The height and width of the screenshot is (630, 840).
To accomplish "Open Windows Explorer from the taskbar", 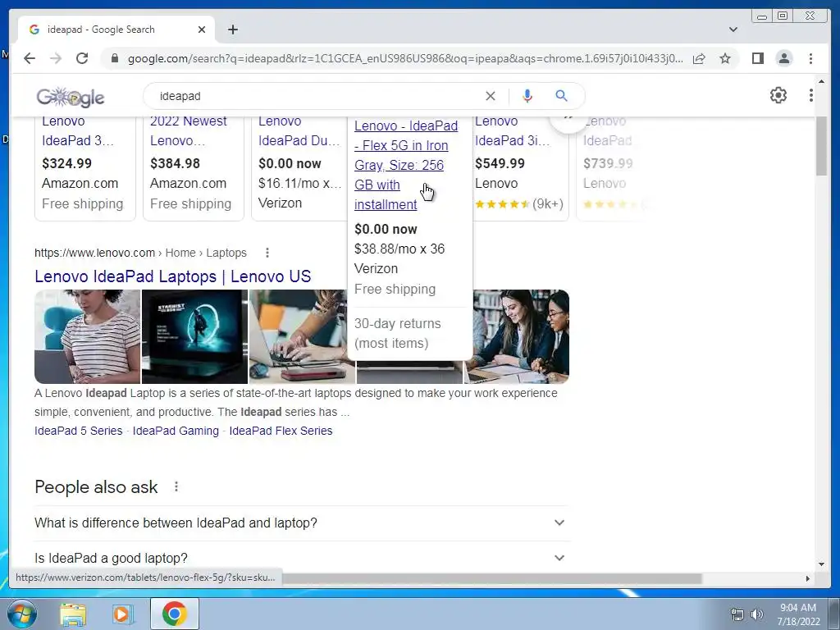I will pos(73,614).
